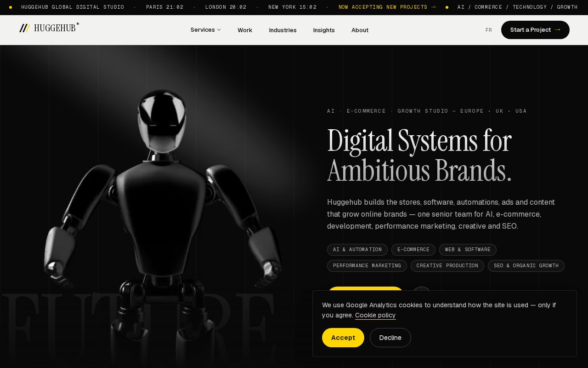Accept Google Analytics cookies

pyautogui.click(x=343, y=338)
